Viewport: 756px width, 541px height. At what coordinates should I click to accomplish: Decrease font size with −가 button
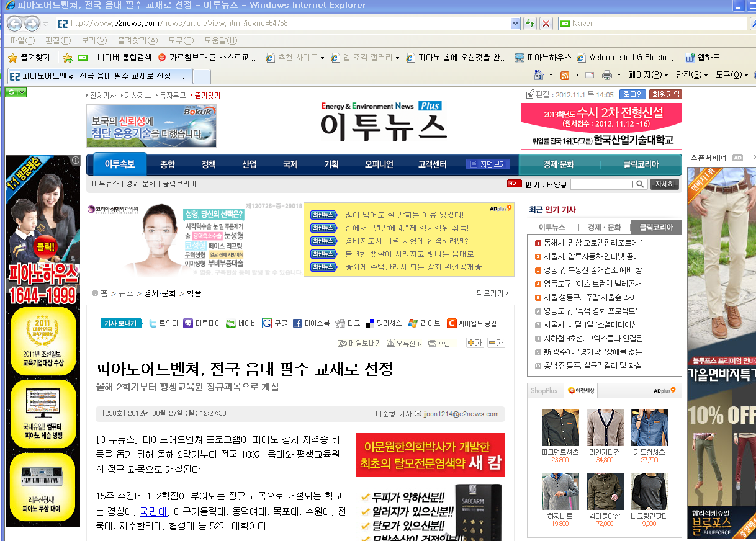(x=496, y=342)
